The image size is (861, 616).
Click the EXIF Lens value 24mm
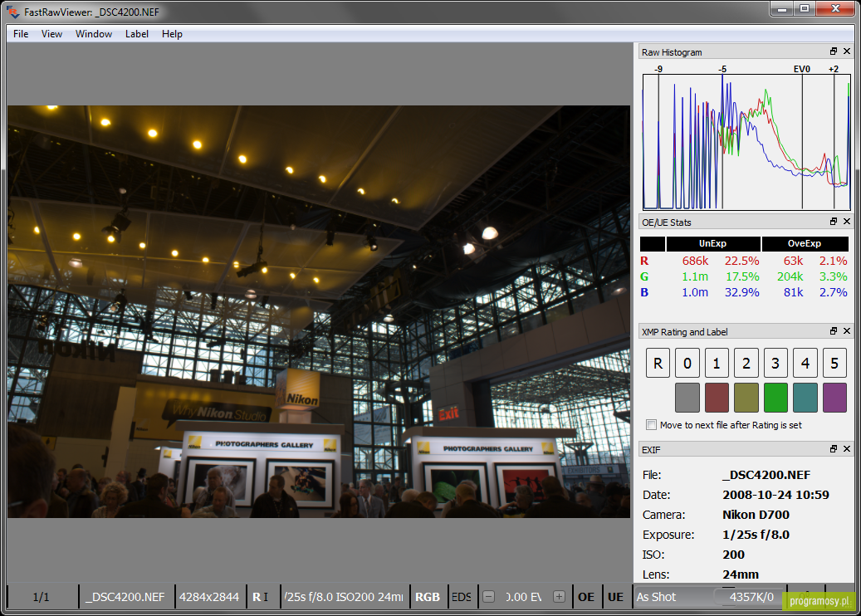pos(741,574)
